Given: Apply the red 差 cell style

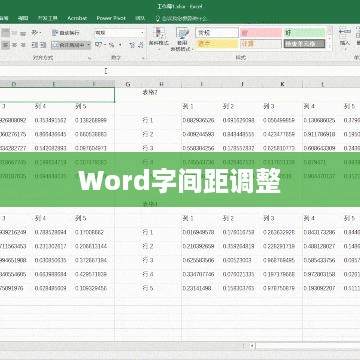Looking at the screenshot, I should 261,33.
